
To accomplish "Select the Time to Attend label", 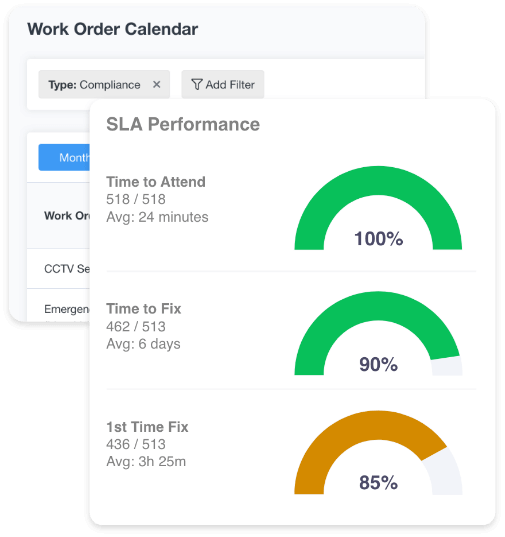I will pyautogui.click(x=156, y=182).
